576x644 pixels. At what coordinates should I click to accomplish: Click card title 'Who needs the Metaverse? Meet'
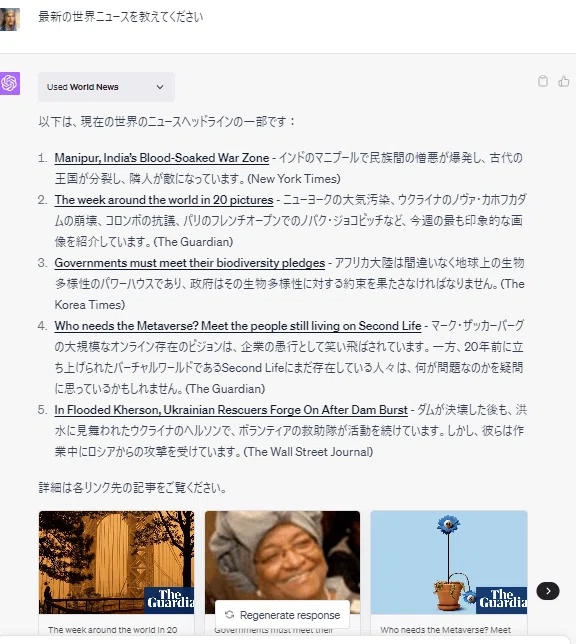pos(445,630)
